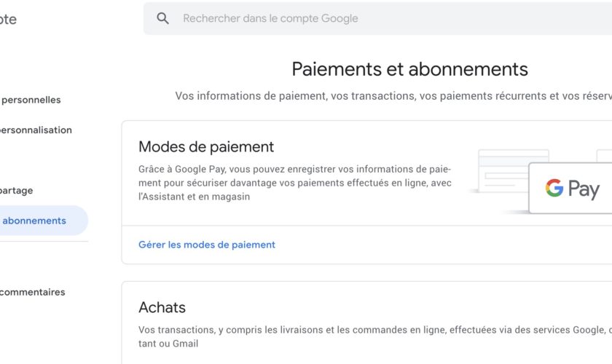Click the Modes de paiement heading

pos(206,147)
